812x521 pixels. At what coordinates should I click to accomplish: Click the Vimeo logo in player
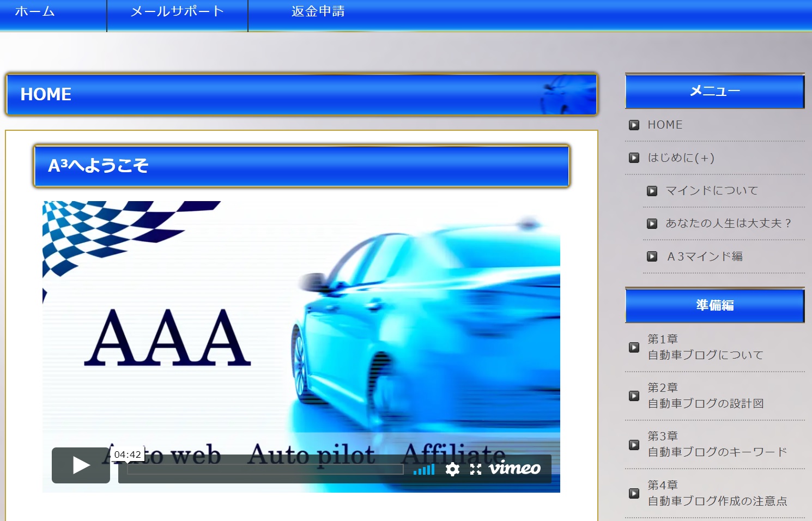tap(514, 469)
